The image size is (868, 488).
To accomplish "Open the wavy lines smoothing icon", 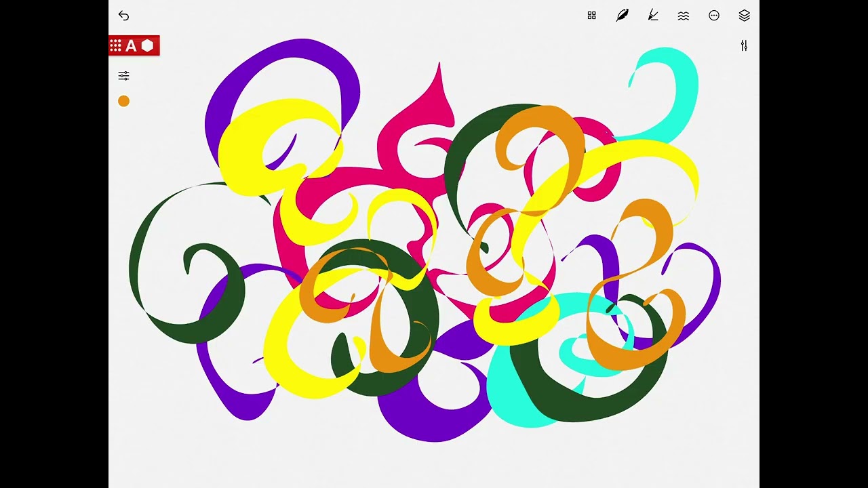I will click(x=684, y=16).
